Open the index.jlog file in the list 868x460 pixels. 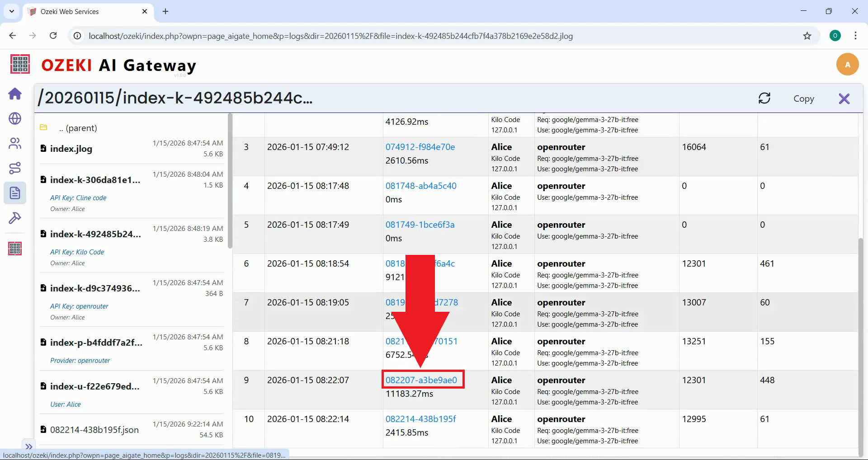(x=71, y=149)
